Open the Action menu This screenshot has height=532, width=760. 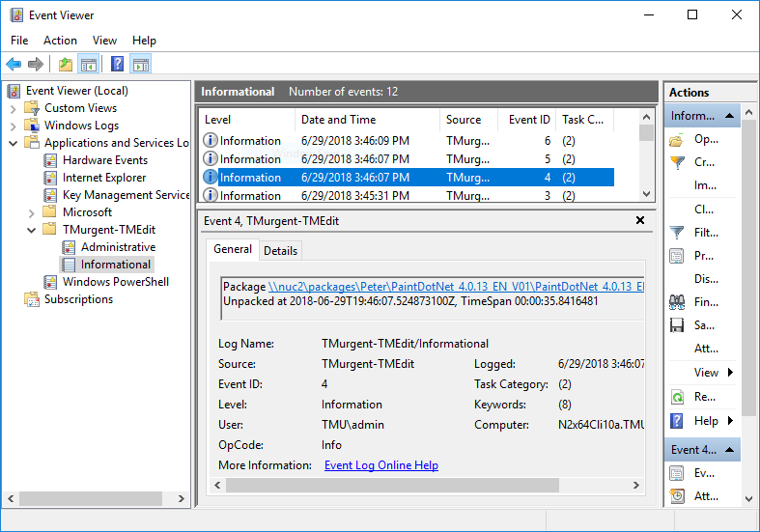click(x=60, y=41)
